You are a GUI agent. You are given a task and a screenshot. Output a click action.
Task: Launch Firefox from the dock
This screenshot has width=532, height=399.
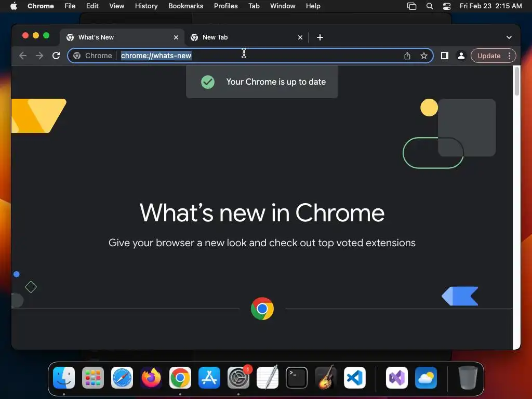151,378
